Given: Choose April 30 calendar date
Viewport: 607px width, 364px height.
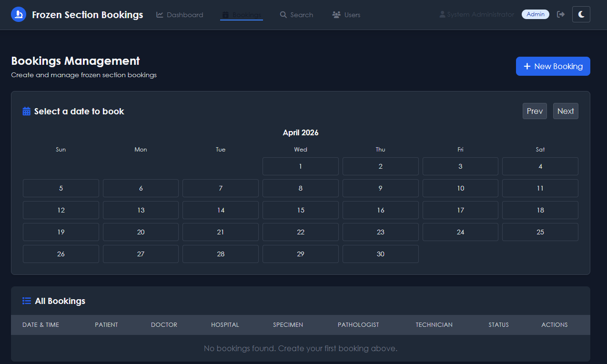Looking at the screenshot, I should 380,254.
